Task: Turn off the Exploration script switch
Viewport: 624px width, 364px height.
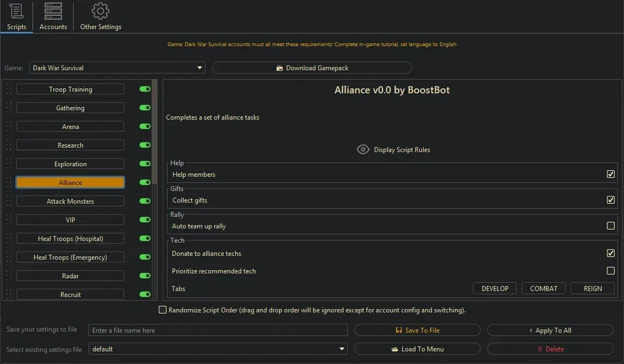Action: click(145, 164)
